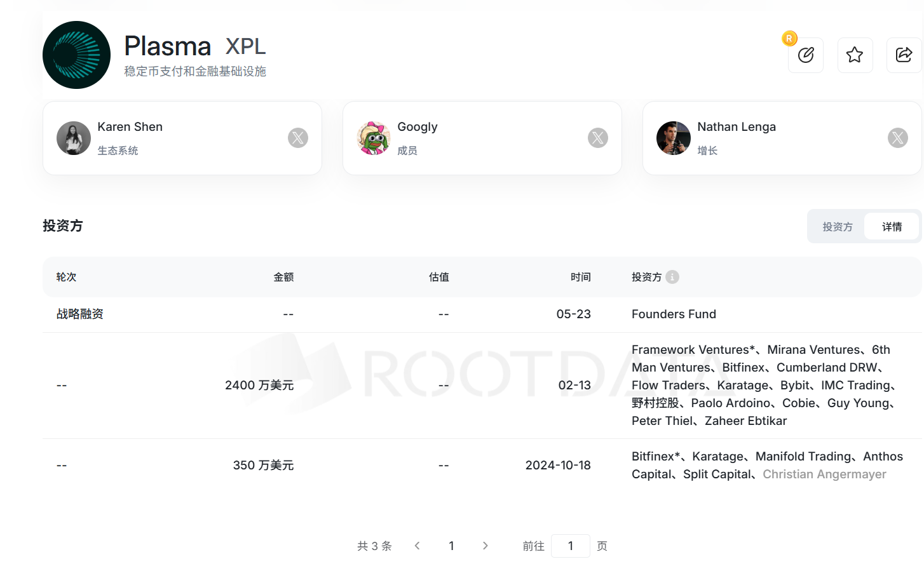Open Manifold Trading investor link
924x578 pixels.
pos(803,456)
